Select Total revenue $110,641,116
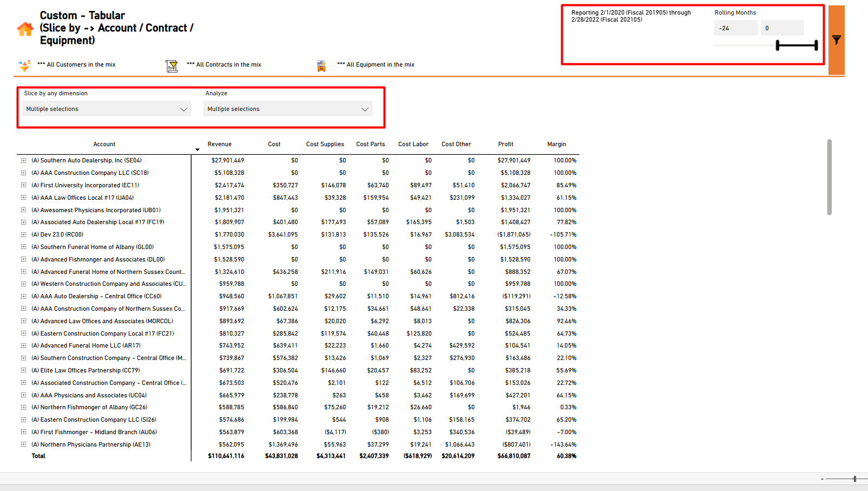Screen dimensions: 868x491 [x=226, y=456]
